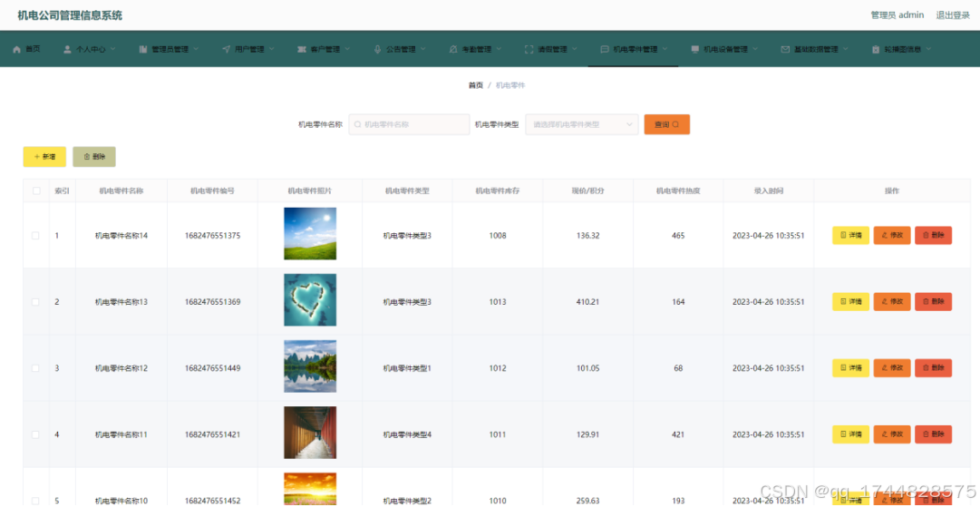The width and height of the screenshot is (980, 507).
Task: Click 修改 for 机电零件名称11
Action: click(892, 434)
